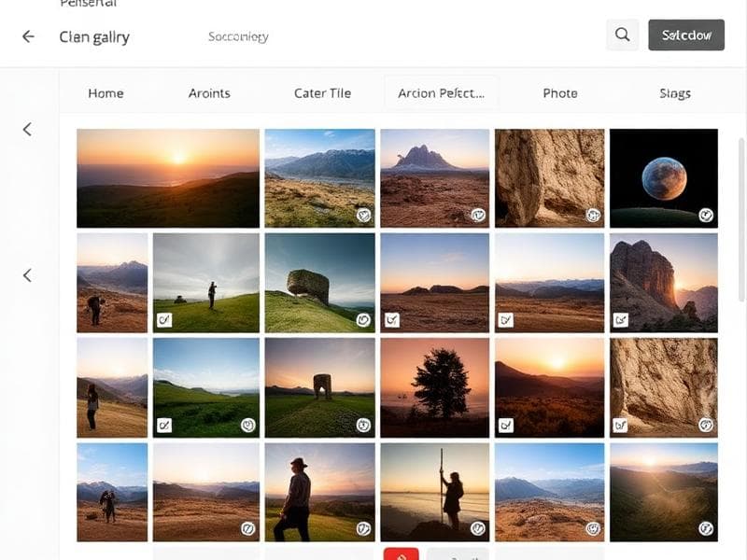Click badge icon on stone arch photo

364,425
